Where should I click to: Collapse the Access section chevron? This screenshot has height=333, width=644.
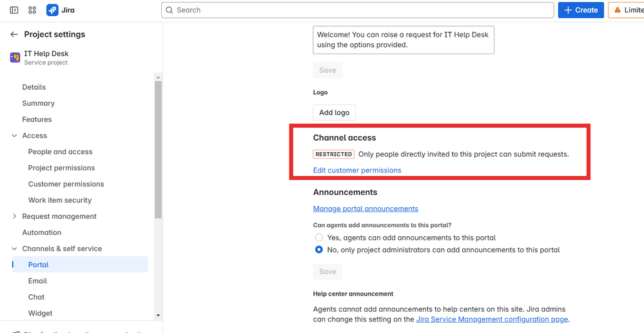(14, 136)
